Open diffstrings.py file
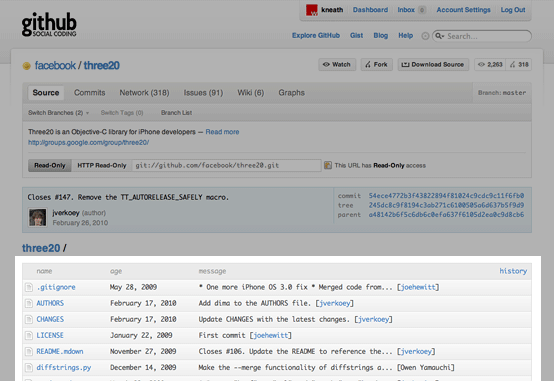554x381 pixels. pyautogui.click(x=64, y=368)
